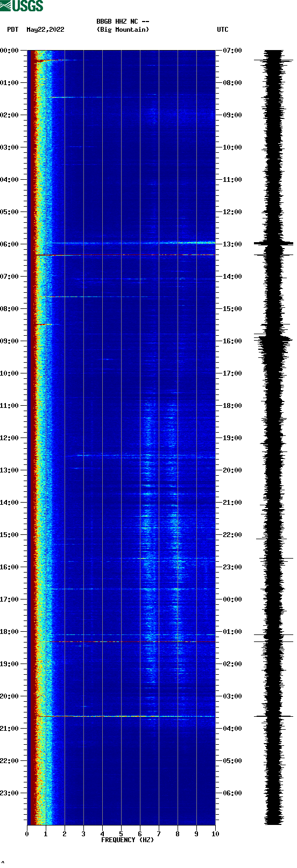The width and height of the screenshot is (297, 868).
Task: Click the 23:00 PDT time label
Action: coord(10,793)
